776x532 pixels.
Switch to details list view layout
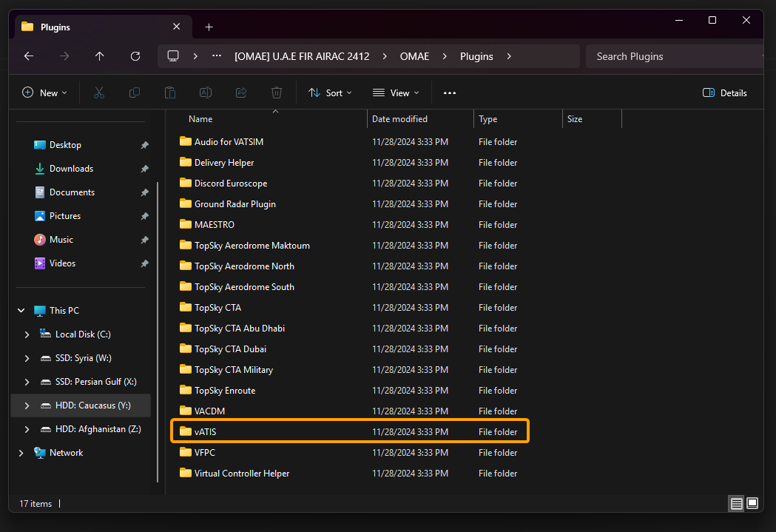736,503
